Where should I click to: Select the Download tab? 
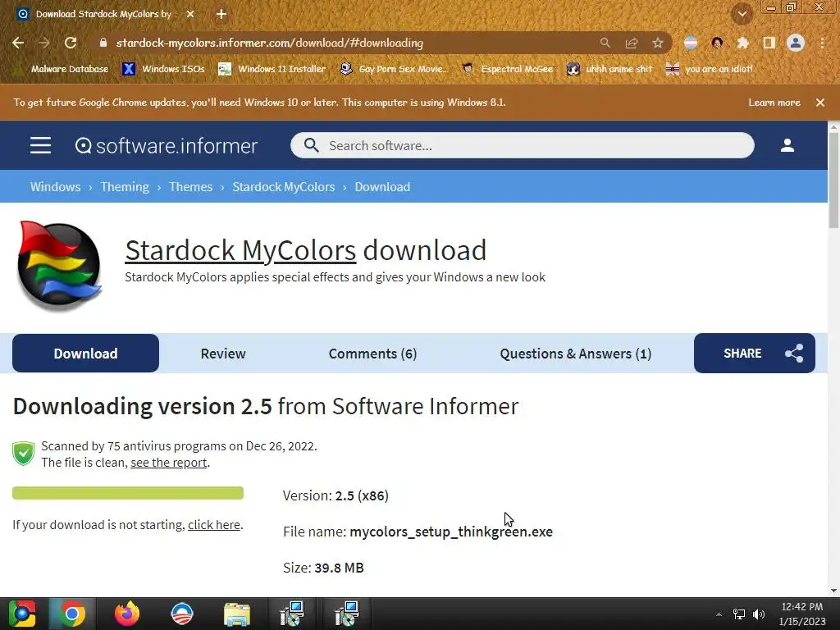point(85,353)
